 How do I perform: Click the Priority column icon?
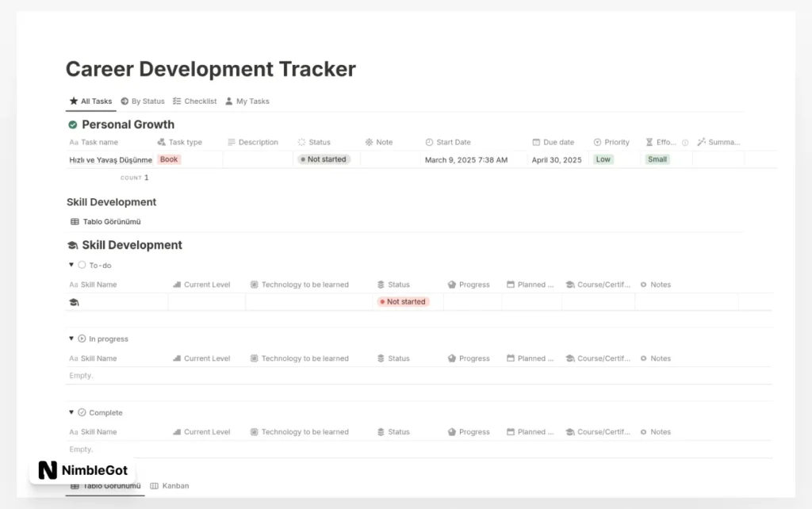[x=597, y=142]
